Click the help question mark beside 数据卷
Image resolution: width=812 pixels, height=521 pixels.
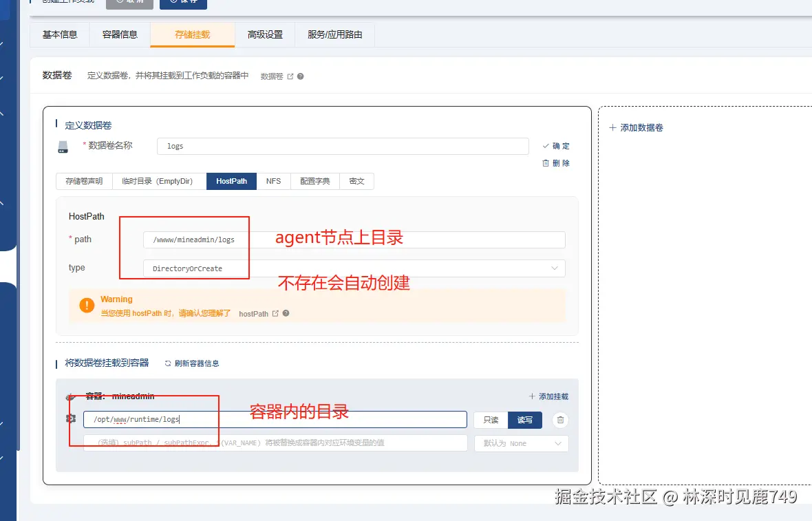click(300, 76)
